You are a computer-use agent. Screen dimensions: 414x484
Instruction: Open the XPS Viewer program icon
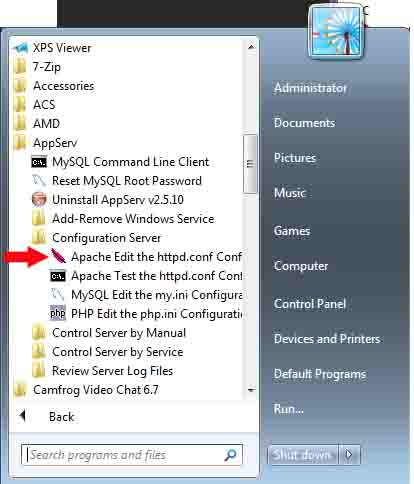click(20, 48)
